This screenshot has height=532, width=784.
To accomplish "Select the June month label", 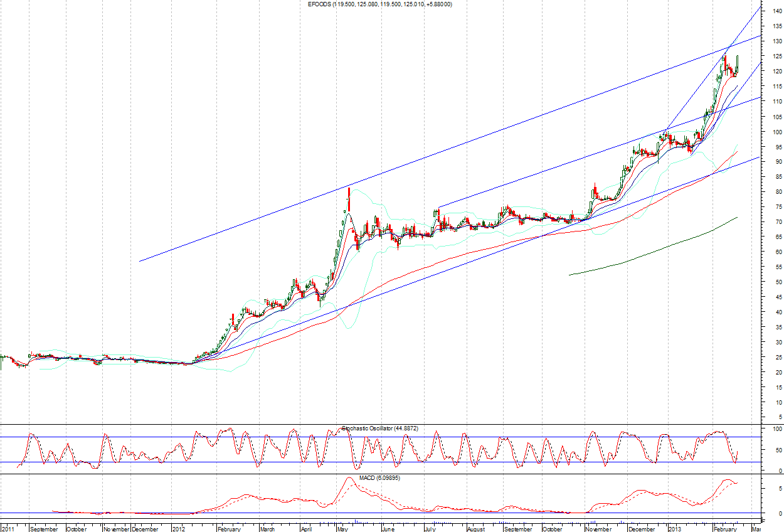I will pyautogui.click(x=388, y=528).
